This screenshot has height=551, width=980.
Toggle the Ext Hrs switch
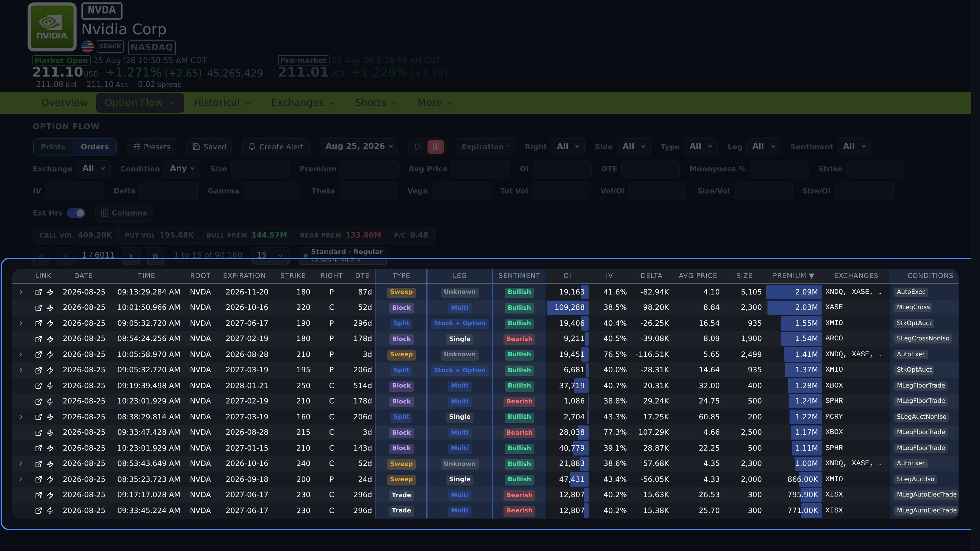click(76, 213)
